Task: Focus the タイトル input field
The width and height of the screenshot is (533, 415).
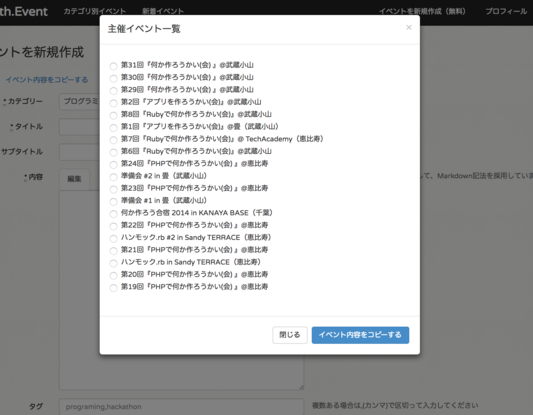Action: point(79,127)
